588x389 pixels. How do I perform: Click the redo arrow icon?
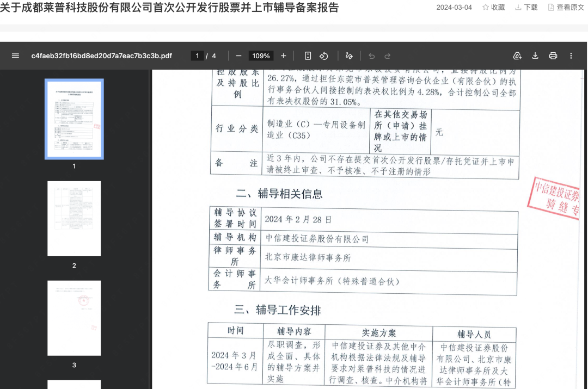click(x=388, y=56)
